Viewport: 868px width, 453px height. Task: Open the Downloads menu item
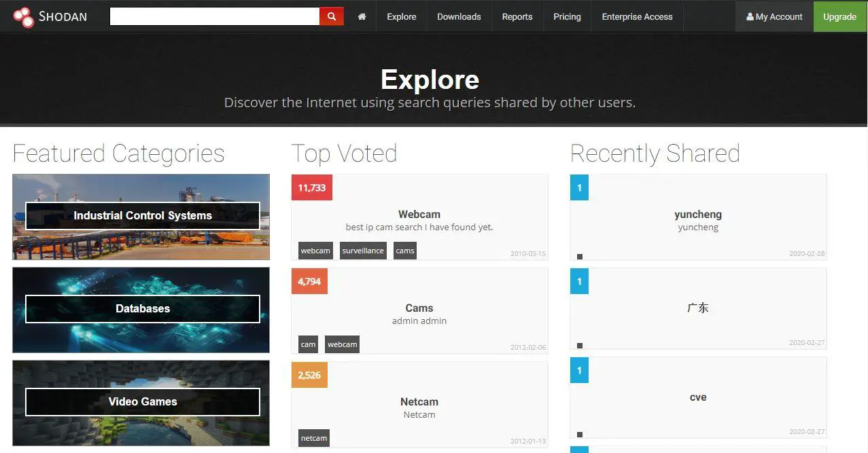pyautogui.click(x=459, y=16)
